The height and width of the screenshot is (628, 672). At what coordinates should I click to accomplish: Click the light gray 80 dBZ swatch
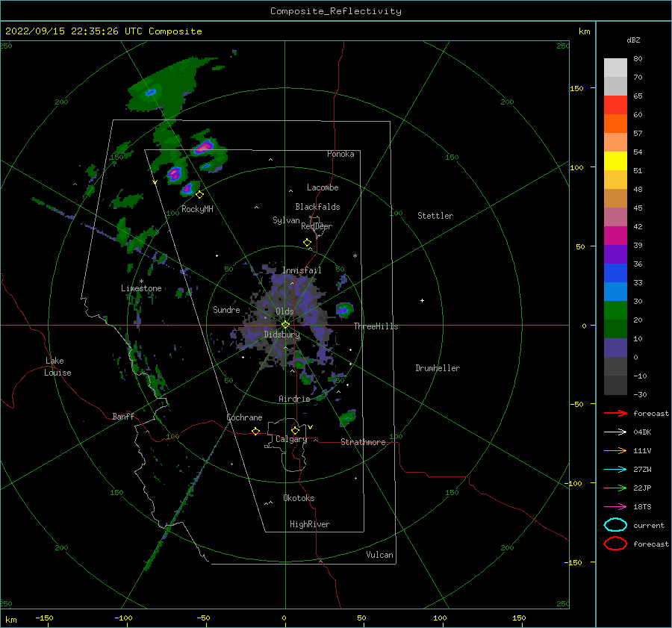click(x=615, y=68)
